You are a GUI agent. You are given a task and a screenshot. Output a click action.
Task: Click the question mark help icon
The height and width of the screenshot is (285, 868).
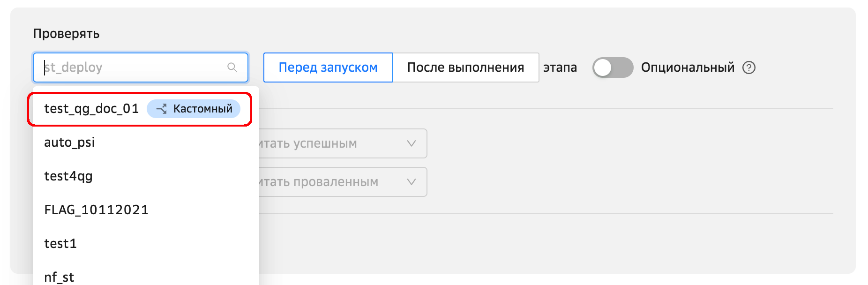click(x=749, y=67)
